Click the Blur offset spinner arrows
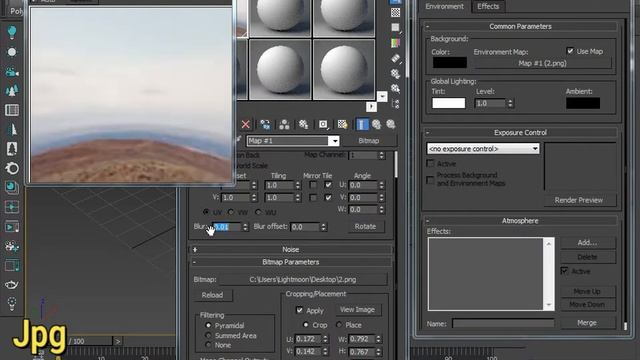The image size is (640, 360). click(x=323, y=227)
